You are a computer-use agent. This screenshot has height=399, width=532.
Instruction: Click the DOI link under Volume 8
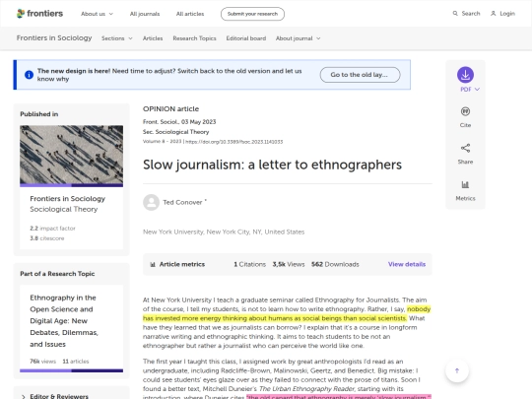click(x=234, y=142)
